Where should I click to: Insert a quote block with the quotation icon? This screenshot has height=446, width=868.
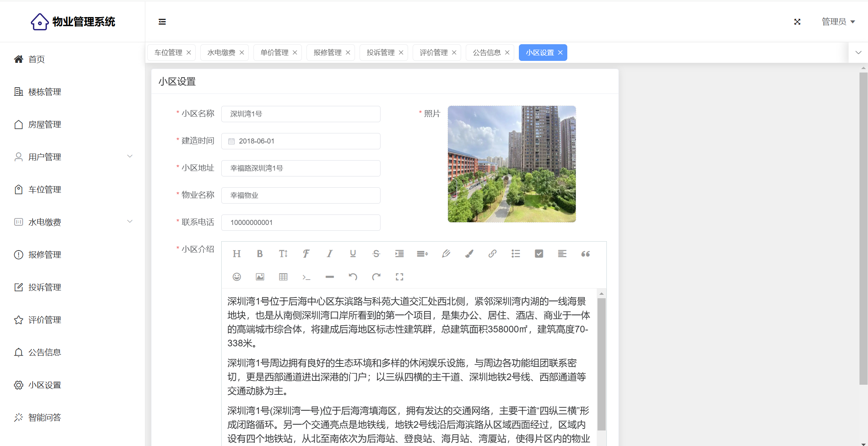585,254
